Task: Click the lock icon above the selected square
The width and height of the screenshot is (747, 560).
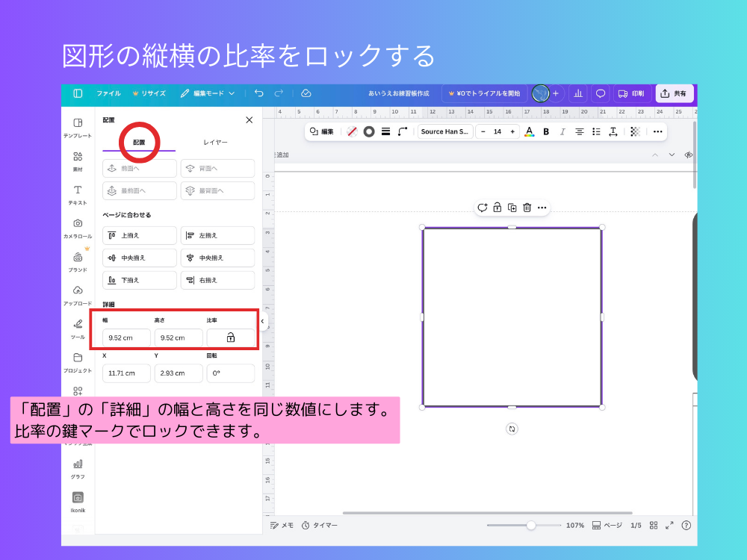Action: pyautogui.click(x=498, y=208)
